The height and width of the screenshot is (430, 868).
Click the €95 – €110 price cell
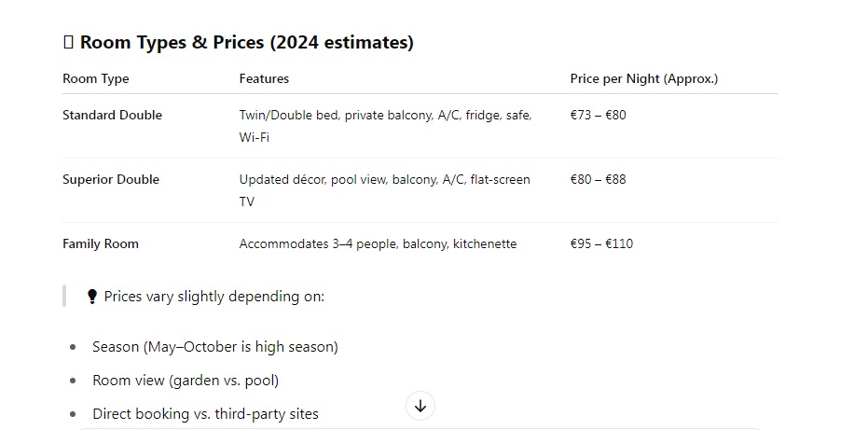[x=601, y=243]
